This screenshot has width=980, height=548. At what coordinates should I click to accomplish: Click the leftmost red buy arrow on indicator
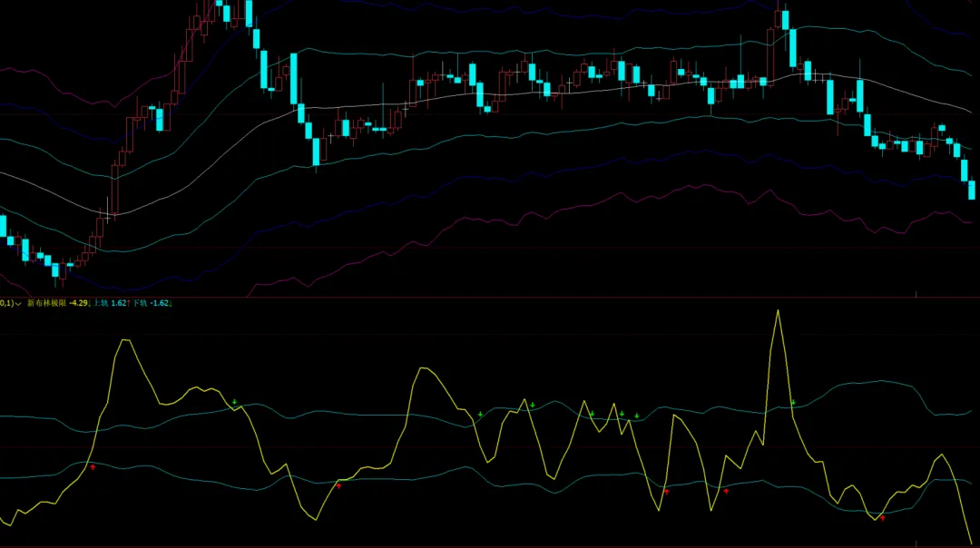[93, 466]
